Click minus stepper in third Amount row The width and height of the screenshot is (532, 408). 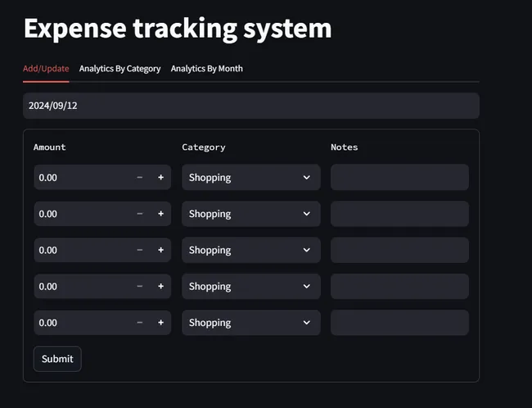click(x=139, y=250)
